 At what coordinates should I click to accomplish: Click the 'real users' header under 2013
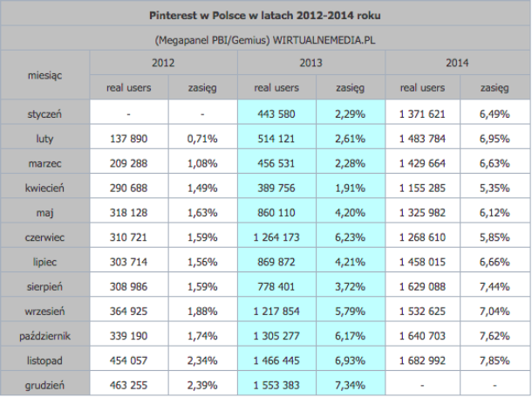pyautogui.click(x=276, y=88)
